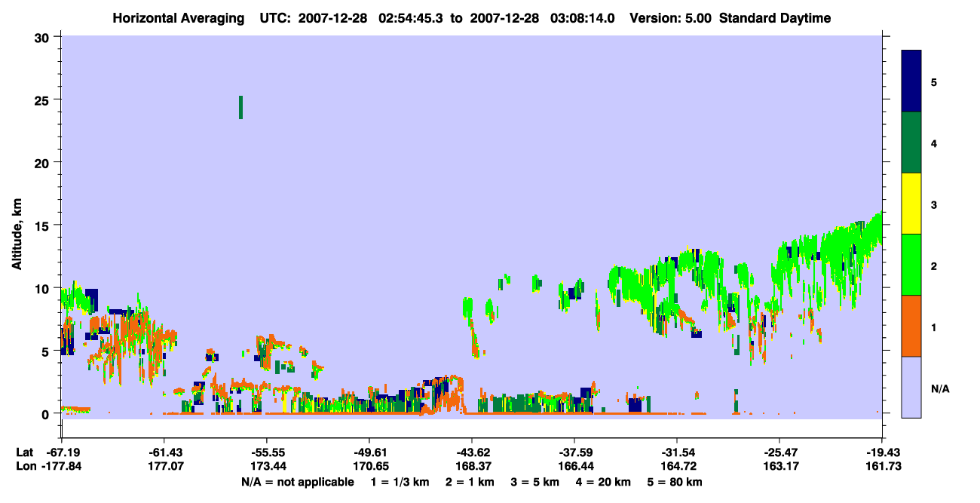Click the altitude tick label 20
The image size is (980, 503).
[44, 162]
